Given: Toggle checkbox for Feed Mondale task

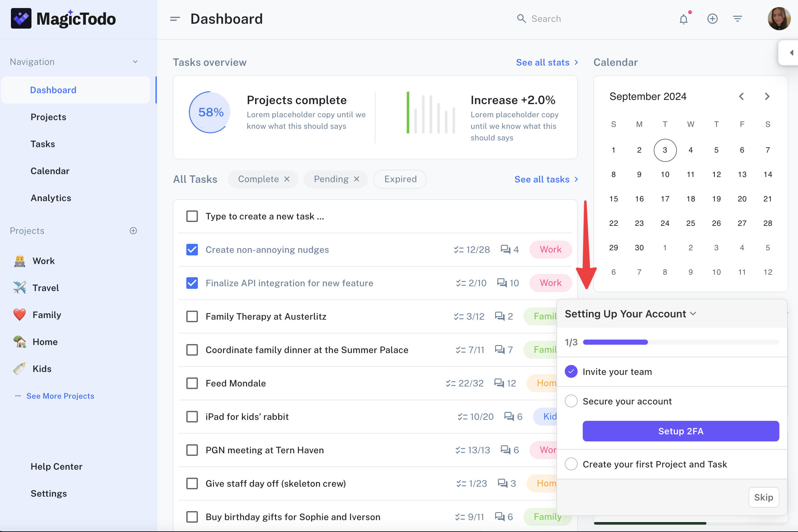Looking at the screenshot, I should [x=192, y=383].
